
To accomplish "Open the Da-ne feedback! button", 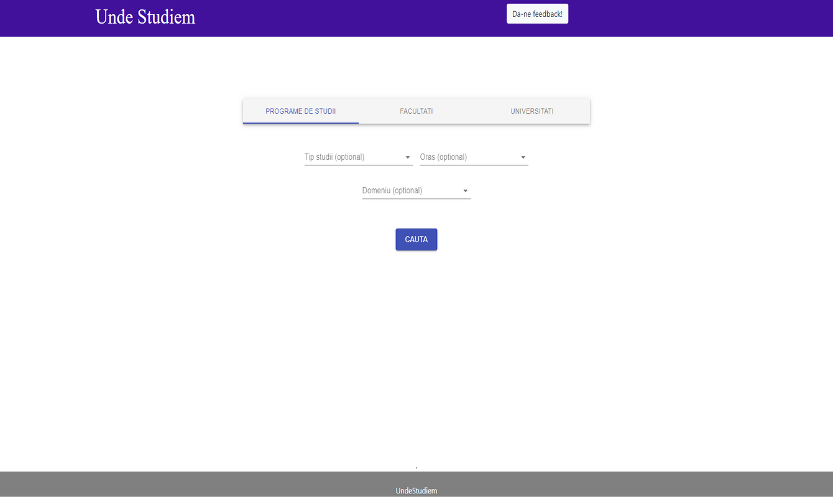I will point(537,14).
